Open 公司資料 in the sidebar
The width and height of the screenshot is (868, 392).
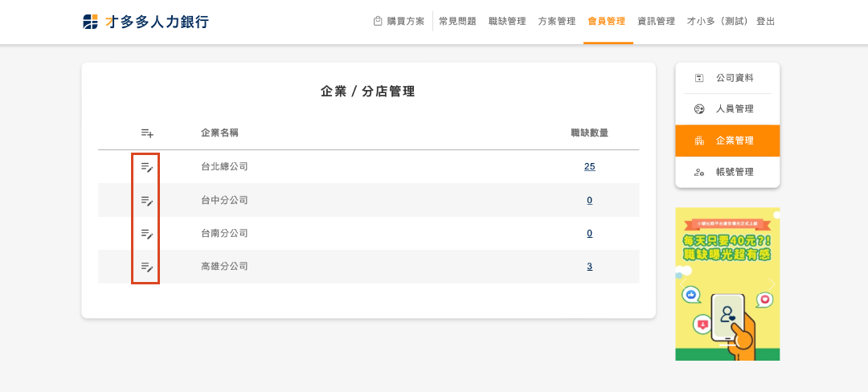click(727, 78)
